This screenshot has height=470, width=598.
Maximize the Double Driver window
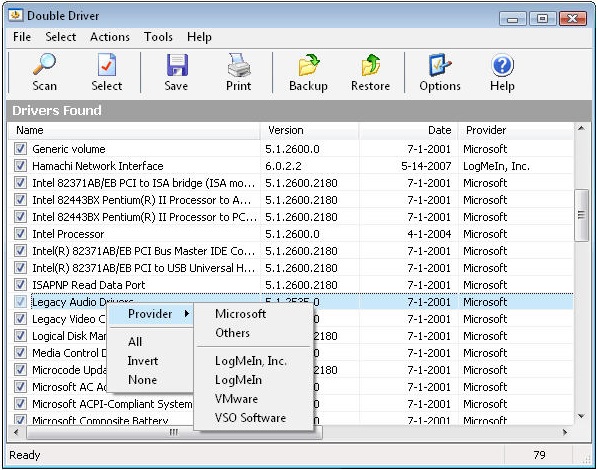pyautogui.click(x=542, y=18)
